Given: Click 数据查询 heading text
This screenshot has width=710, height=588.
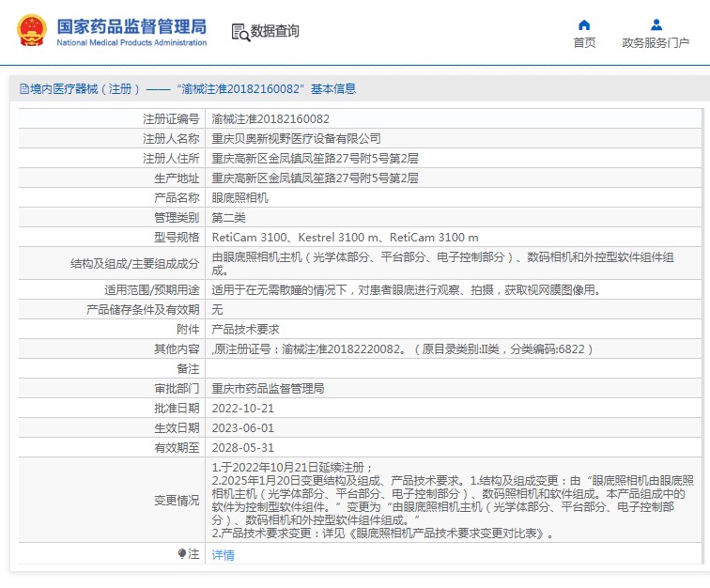Looking at the screenshot, I should 275,31.
